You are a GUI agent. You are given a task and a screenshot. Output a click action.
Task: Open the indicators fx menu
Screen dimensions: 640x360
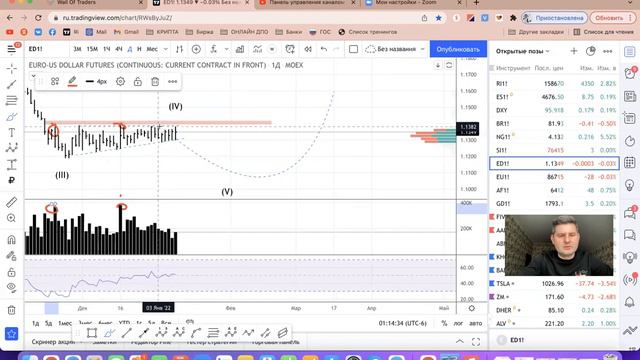(214, 49)
